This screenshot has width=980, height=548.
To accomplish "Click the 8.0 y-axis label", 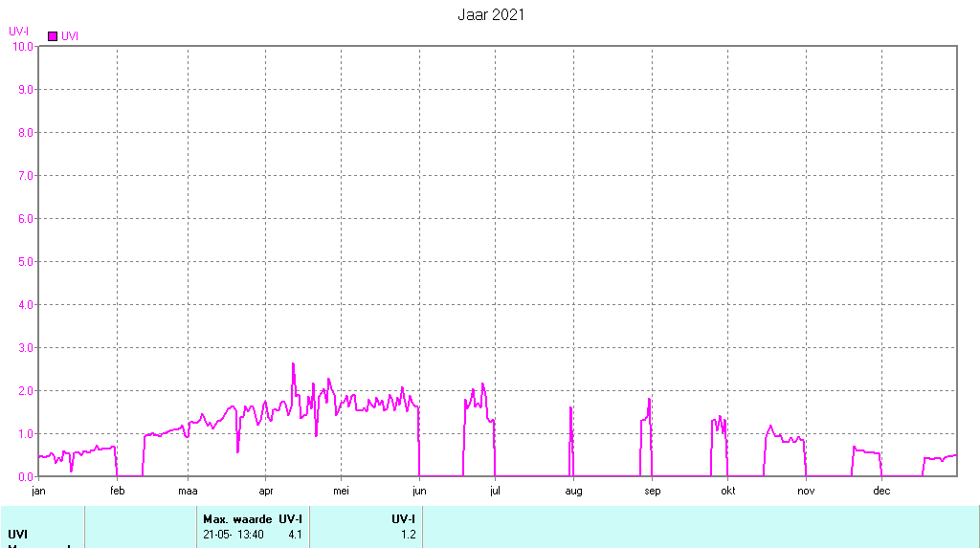I will [x=26, y=133].
